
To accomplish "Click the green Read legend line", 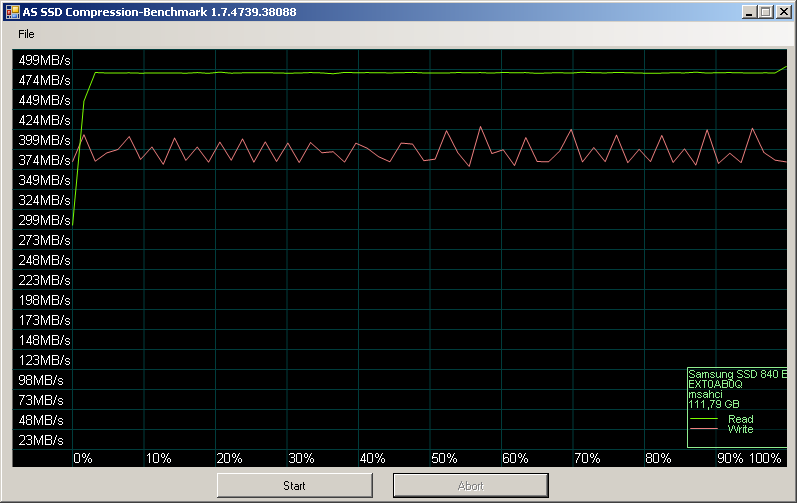I will click(x=704, y=419).
